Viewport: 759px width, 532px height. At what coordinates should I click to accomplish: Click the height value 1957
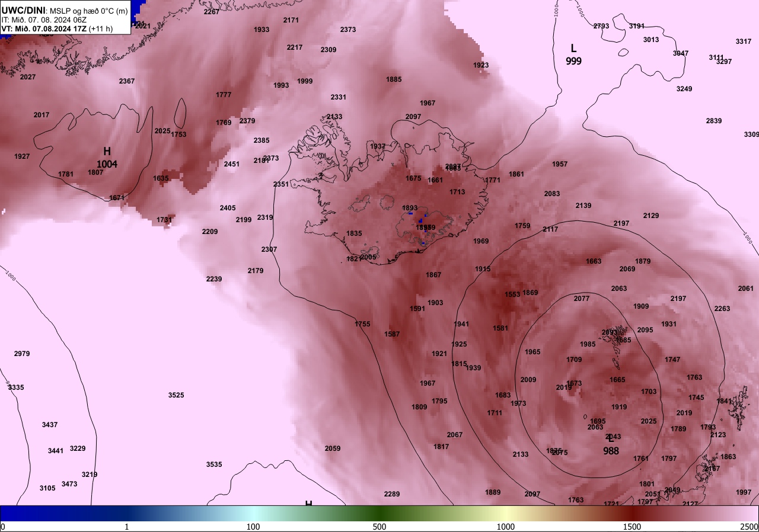(x=560, y=164)
